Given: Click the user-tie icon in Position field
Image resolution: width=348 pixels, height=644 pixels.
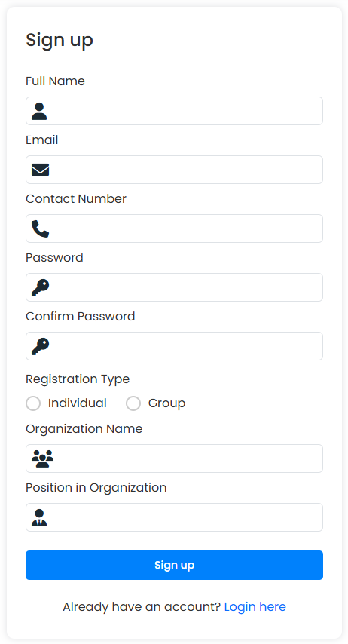Looking at the screenshot, I should click(39, 517).
